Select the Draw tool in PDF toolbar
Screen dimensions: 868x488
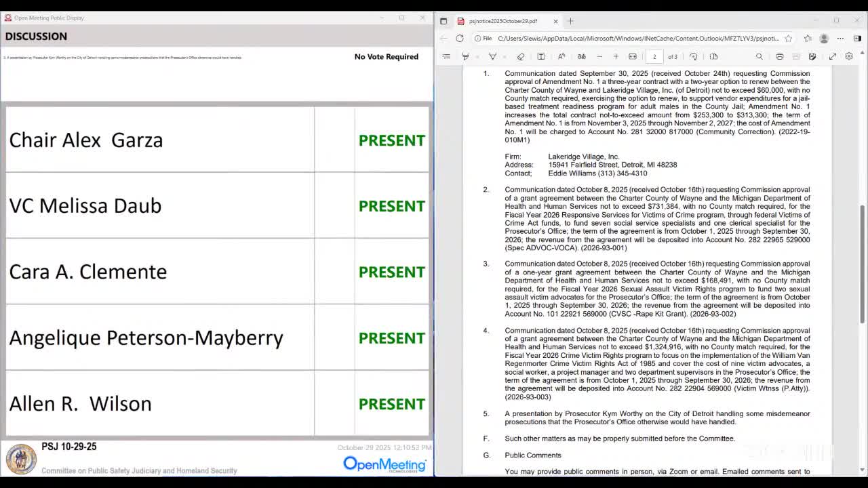[493, 56]
